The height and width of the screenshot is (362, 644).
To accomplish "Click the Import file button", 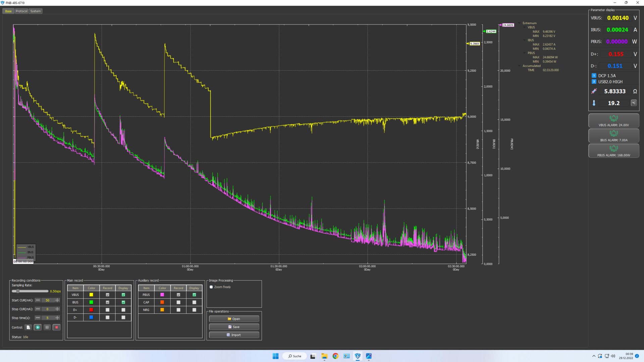I will tap(234, 335).
